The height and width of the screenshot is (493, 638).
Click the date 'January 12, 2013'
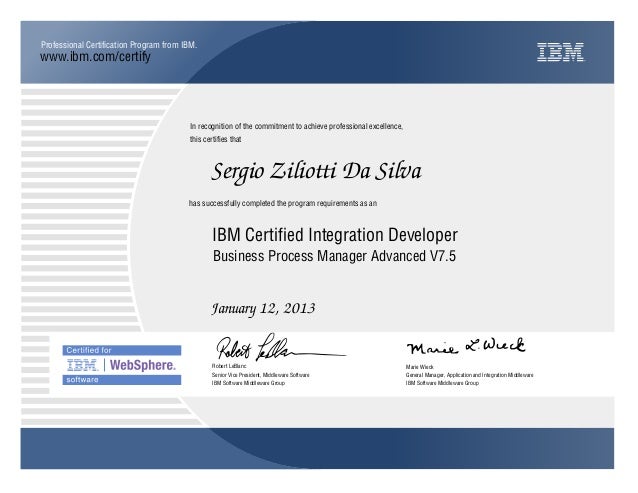pyautogui.click(x=263, y=308)
